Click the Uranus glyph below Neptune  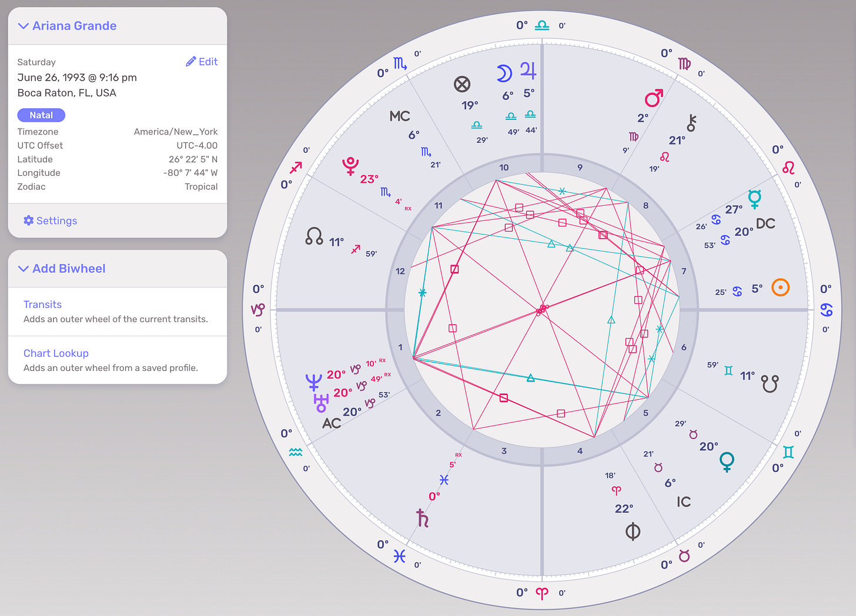click(321, 403)
